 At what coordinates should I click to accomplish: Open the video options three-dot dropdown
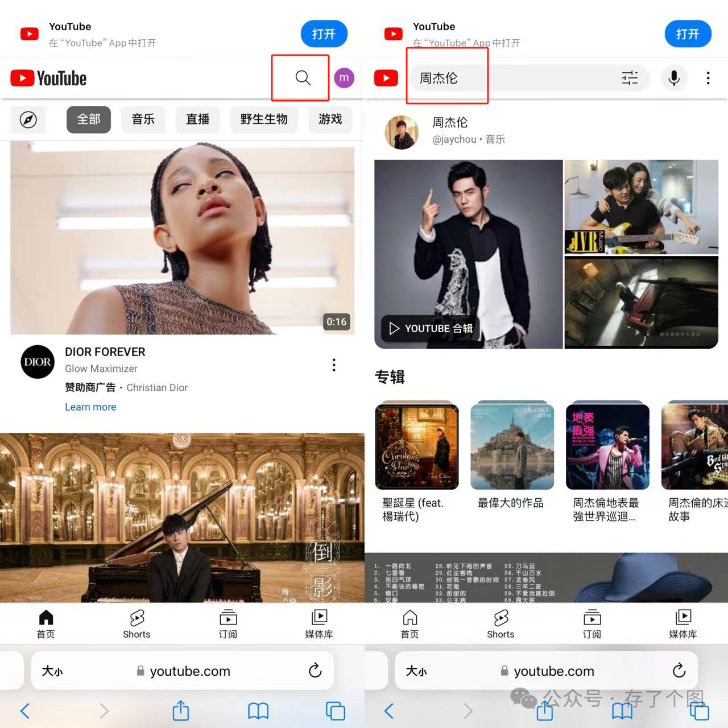tap(334, 365)
